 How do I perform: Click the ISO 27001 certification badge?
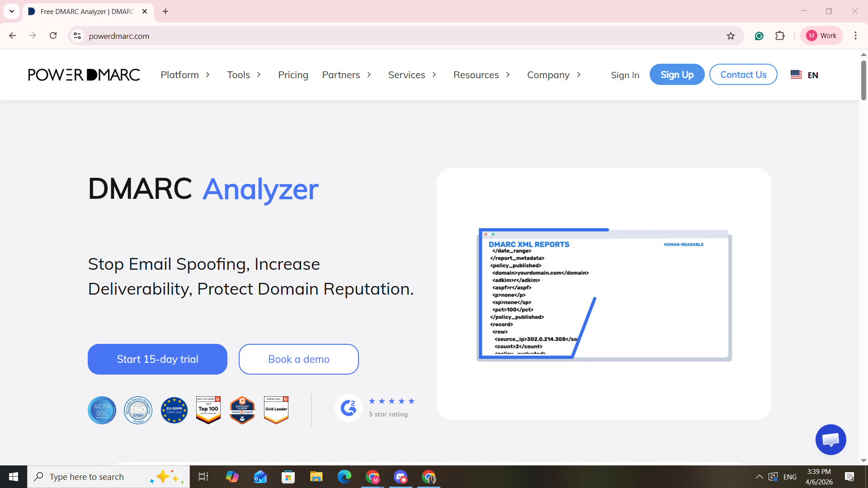tap(138, 410)
